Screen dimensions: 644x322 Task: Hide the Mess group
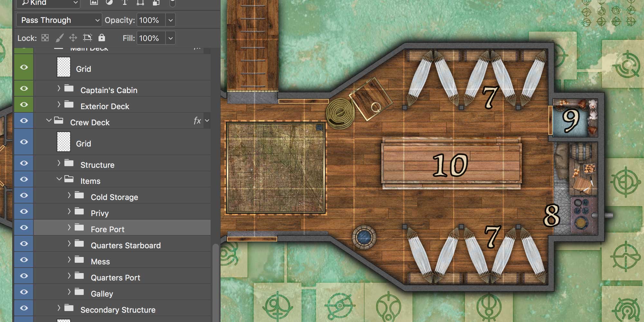click(x=24, y=260)
